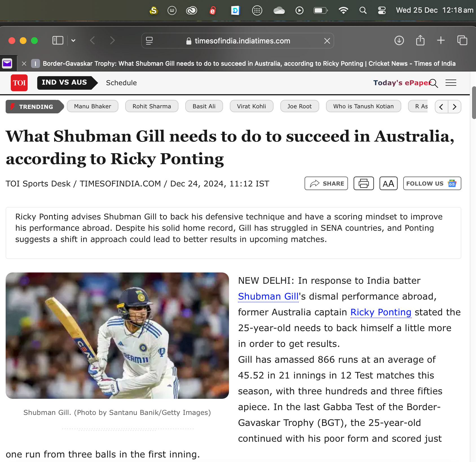Image resolution: width=476 pixels, height=462 pixels.
Task: Print the article with printer icon
Action: [x=364, y=184]
